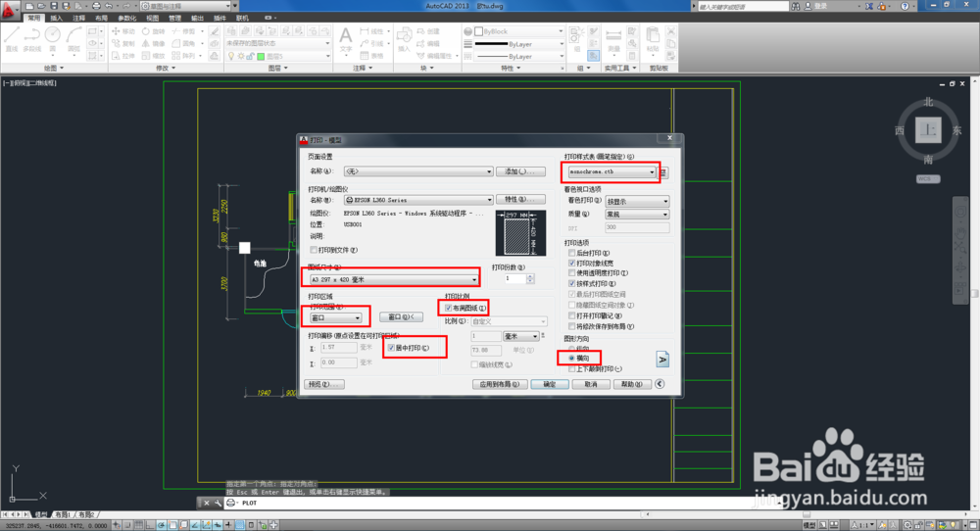Toggle the 打印到文件 (plot to file) checkbox
Viewport: 980px width, 531px height.
click(314, 250)
